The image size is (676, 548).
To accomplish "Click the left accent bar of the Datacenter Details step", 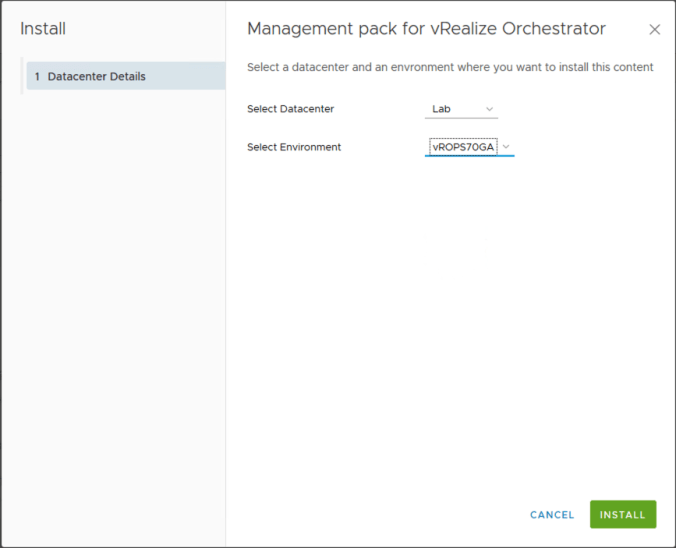I will click(x=22, y=76).
